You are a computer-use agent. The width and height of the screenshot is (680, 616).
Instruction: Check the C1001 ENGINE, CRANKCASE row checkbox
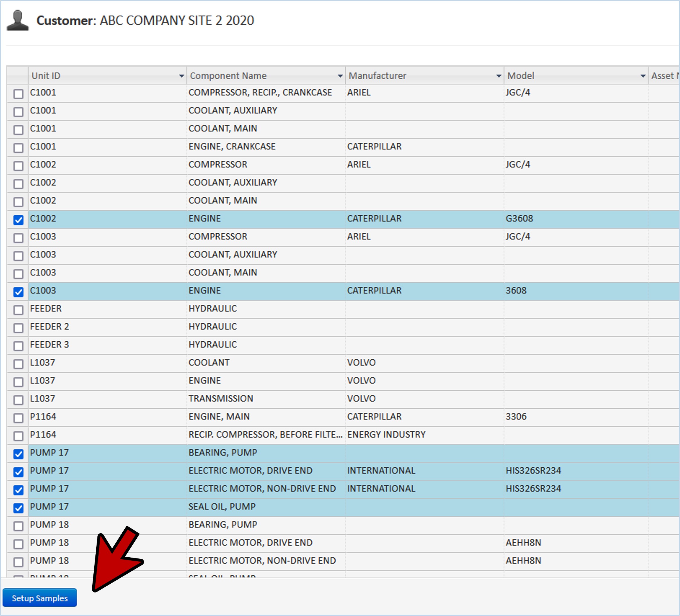tap(19, 148)
